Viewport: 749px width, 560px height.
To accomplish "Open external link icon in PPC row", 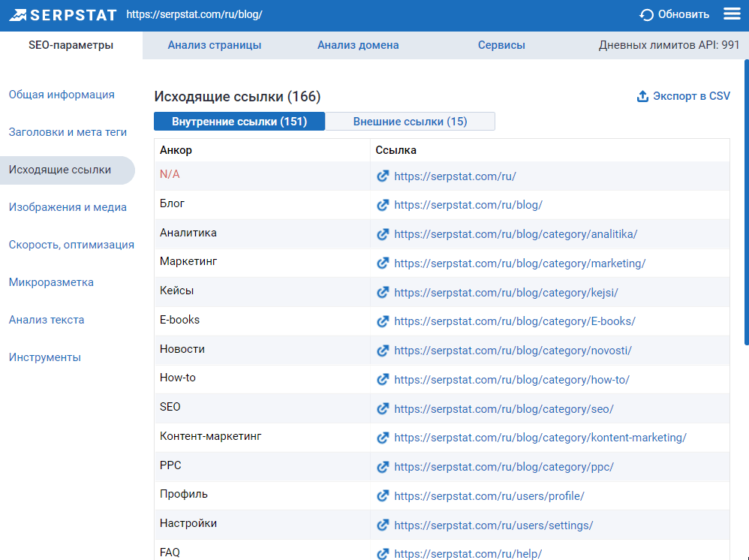I will coord(383,467).
